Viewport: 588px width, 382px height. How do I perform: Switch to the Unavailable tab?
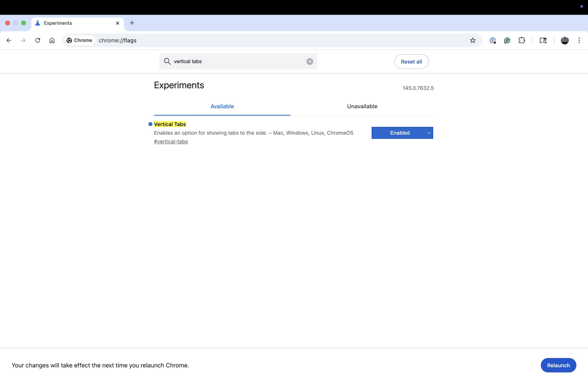[x=362, y=106]
